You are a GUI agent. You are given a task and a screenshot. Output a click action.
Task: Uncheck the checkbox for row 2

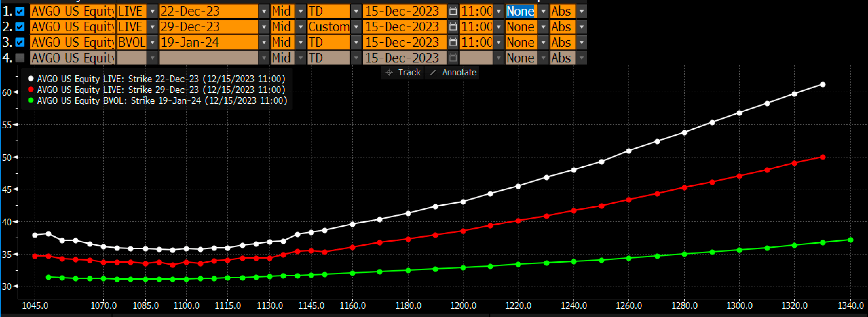(x=20, y=27)
